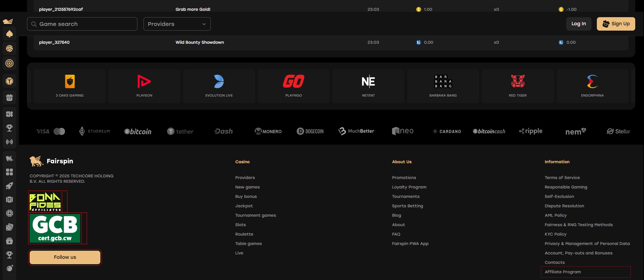Viewport: 644px width, 280px height.
Task: Click the Sign Up button
Action: click(616, 24)
